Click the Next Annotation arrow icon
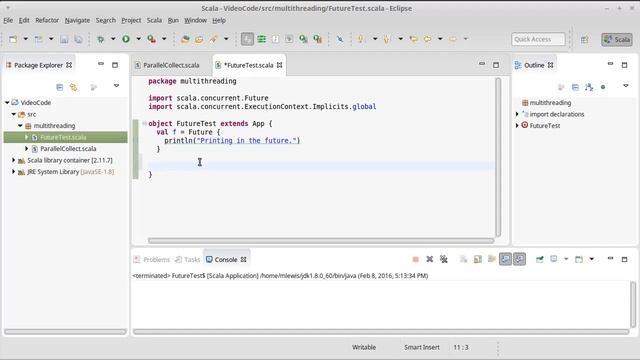This screenshot has width=640, height=360. (361, 39)
